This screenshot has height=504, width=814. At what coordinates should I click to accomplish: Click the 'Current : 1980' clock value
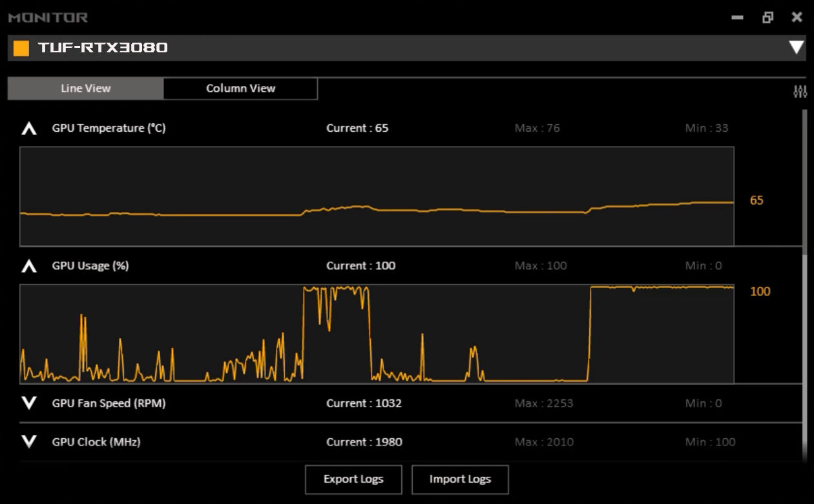[x=364, y=442]
